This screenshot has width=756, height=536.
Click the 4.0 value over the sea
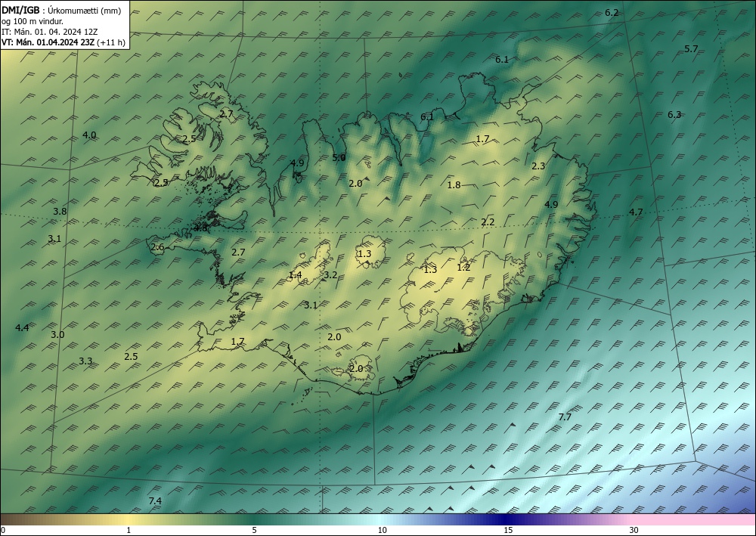pyautogui.click(x=89, y=135)
